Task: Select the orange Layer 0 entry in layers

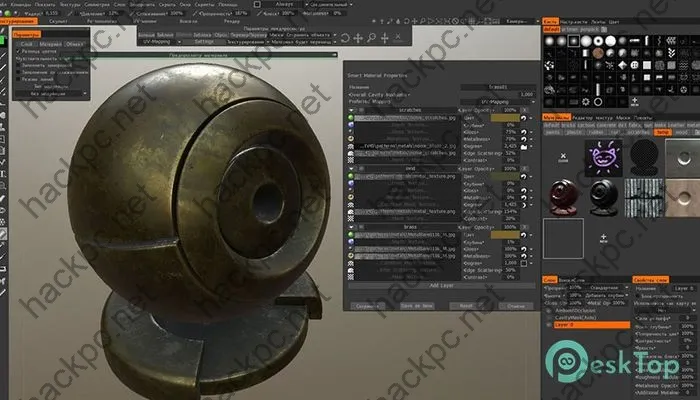Action: click(x=590, y=325)
